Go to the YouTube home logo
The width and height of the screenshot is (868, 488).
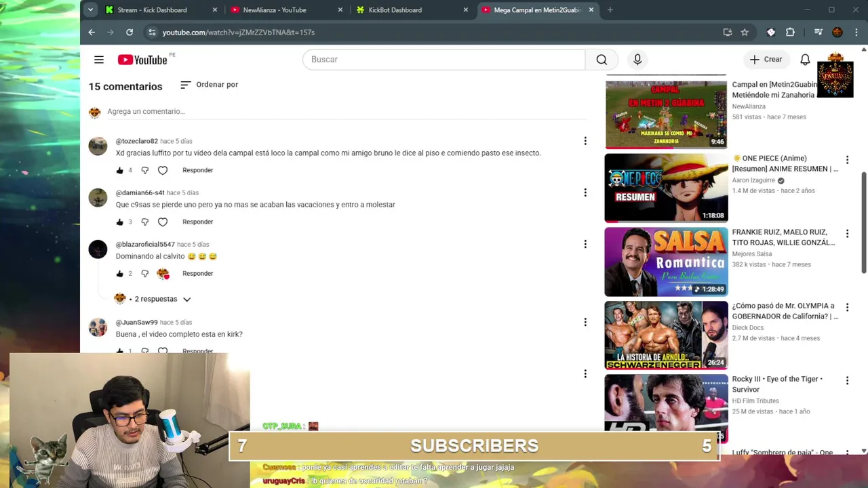click(x=142, y=60)
